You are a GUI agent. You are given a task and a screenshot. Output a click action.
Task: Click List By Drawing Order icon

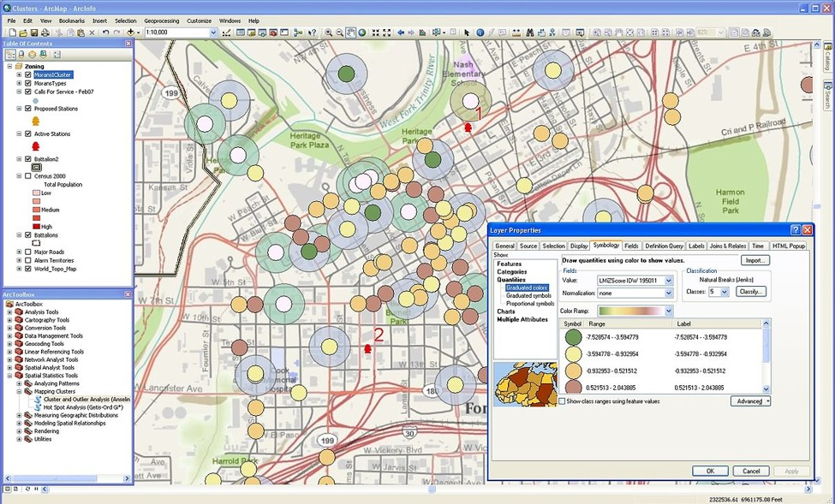[x=10, y=54]
